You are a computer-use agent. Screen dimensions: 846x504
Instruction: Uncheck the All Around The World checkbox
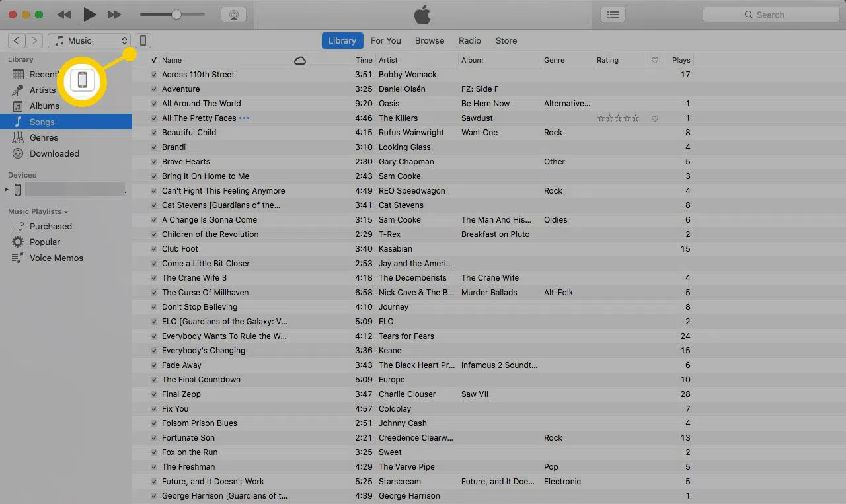153,104
